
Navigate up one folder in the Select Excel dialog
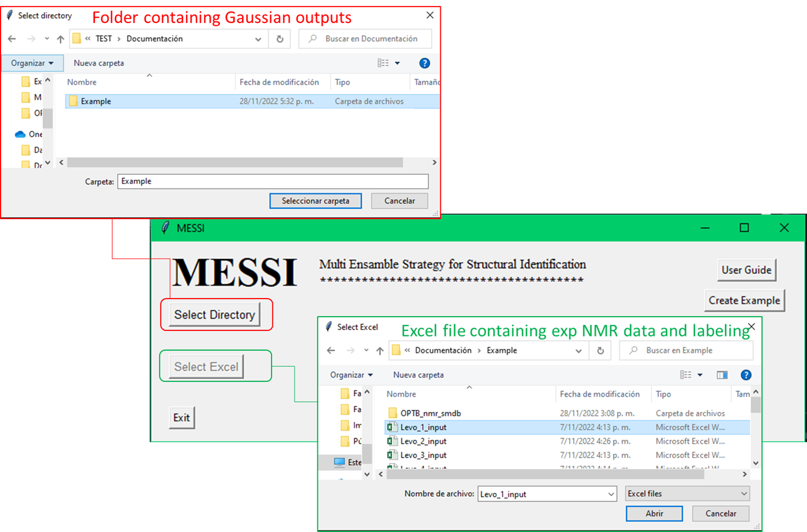379,350
